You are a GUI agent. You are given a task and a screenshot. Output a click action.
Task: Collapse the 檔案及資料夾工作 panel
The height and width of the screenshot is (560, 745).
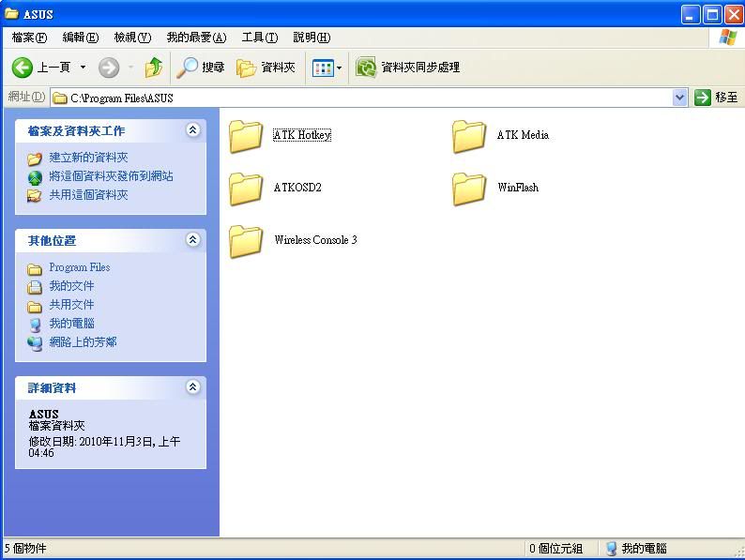[192, 130]
